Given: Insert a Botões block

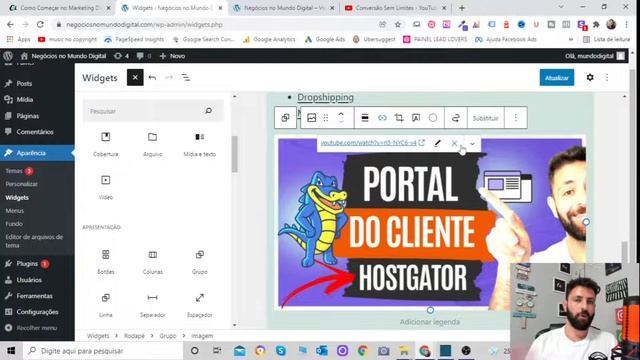Looking at the screenshot, I should [106, 262].
